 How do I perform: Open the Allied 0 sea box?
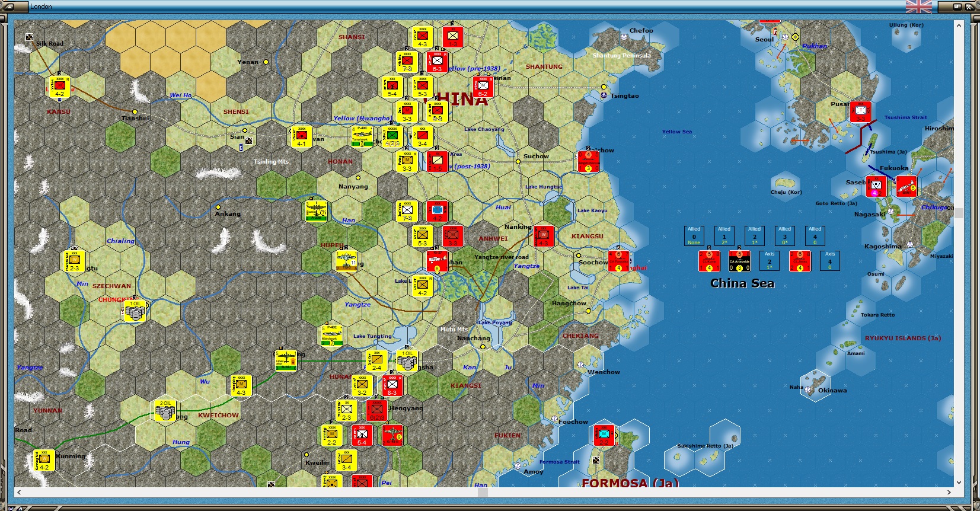pos(694,235)
